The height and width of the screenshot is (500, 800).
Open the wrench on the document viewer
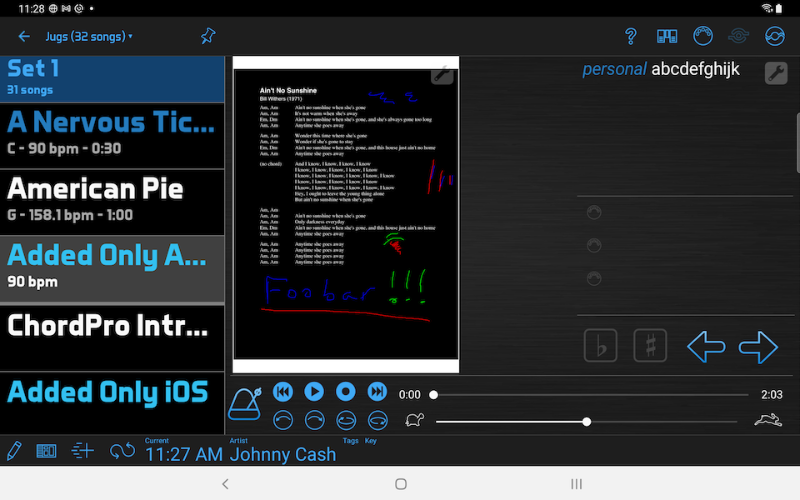442,73
